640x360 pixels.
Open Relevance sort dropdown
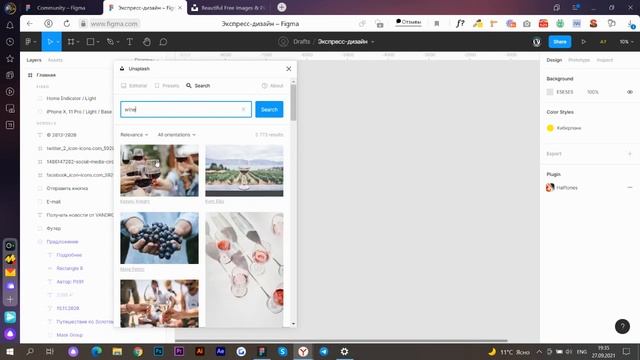point(134,135)
